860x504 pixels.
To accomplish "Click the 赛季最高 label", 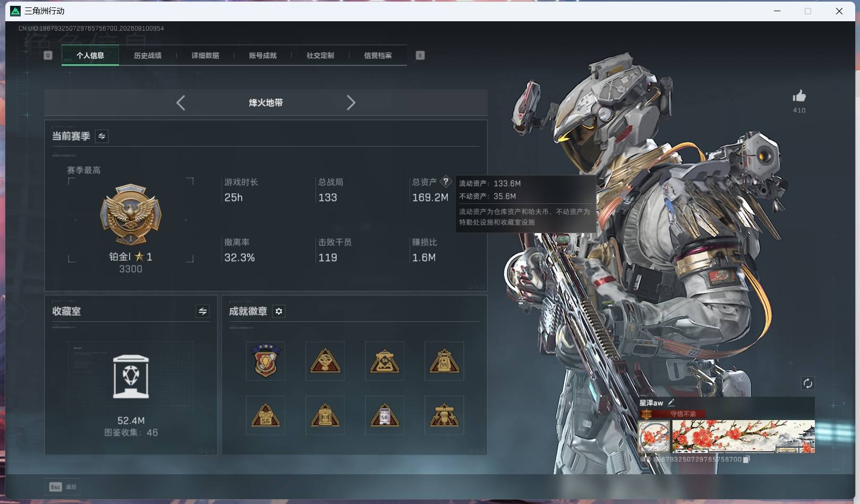I will pos(83,170).
